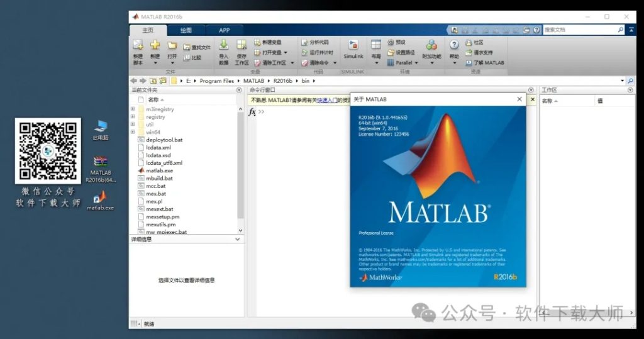
Task: Switch to the 主页 (Home) tab
Action: coord(148,30)
